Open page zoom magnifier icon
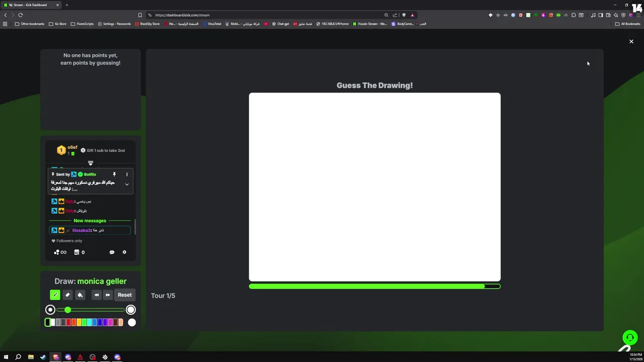 pos(386,15)
